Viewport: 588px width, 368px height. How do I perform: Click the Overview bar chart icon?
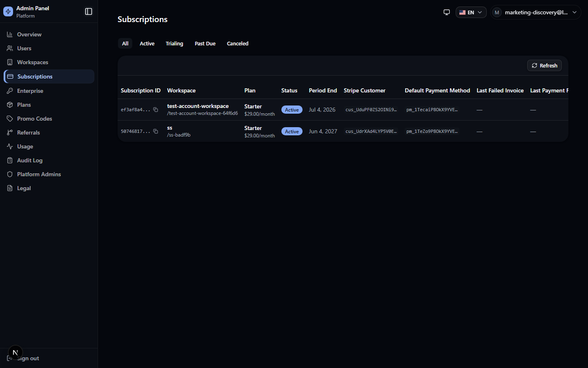click(x=10, y=34)
